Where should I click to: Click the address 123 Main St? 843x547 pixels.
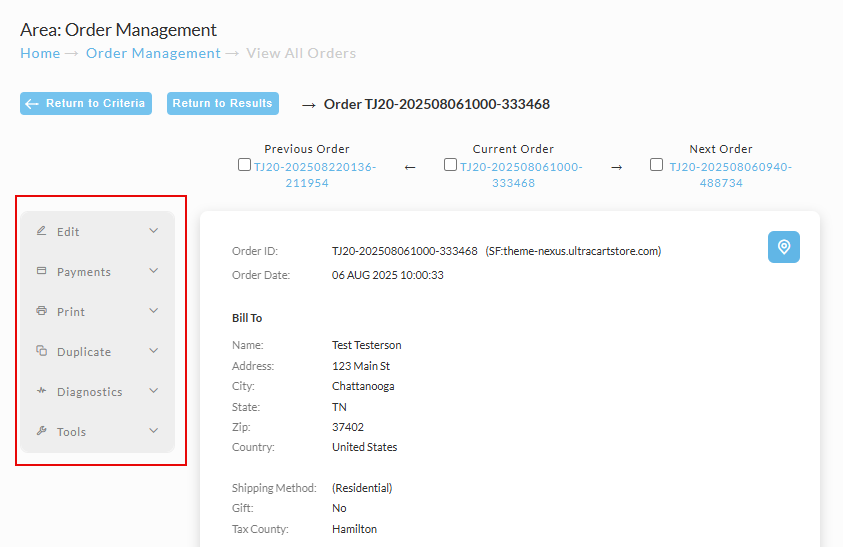[361, 366]
